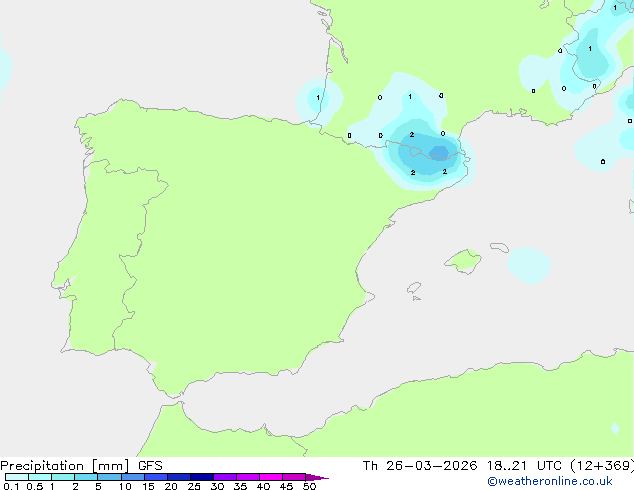
Task: Click the 'Precipitation [mm]' title text
Action: coord(65,466)
